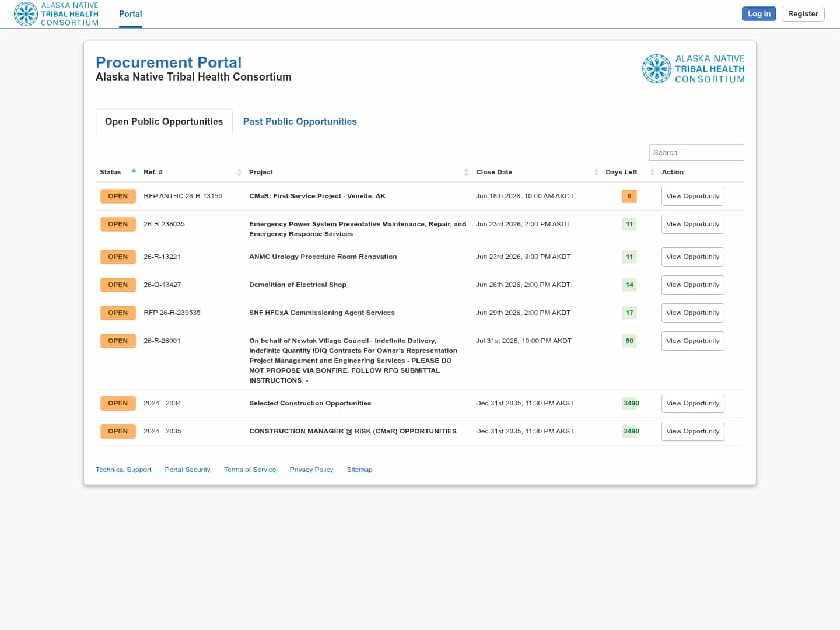View Opportunity for SNF HFCxA Commissioning Agent Services
Viewport: 840px width, 630px height.
[x=693, y=313]
